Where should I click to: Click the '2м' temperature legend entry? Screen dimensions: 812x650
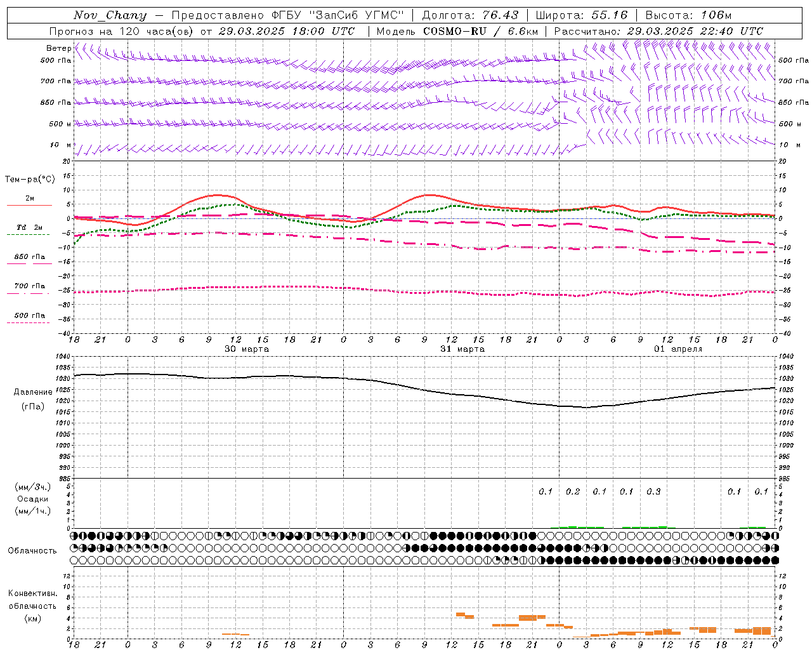[30, 198]
